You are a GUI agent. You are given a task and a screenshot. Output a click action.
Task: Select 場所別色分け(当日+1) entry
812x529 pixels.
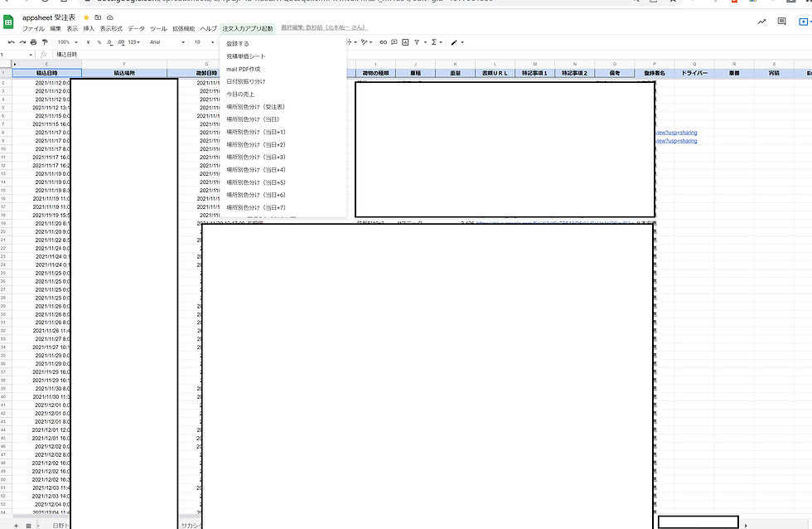click(x=256, y=132)
